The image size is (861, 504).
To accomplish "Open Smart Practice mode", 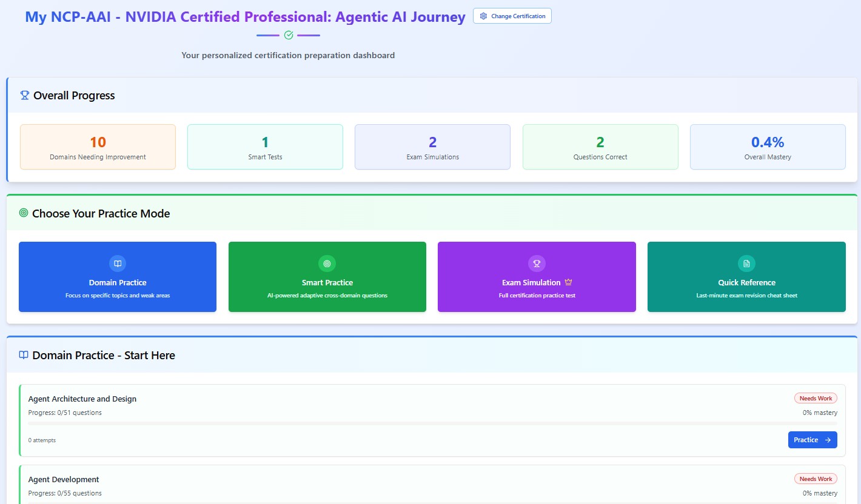I will coord(327,277).
